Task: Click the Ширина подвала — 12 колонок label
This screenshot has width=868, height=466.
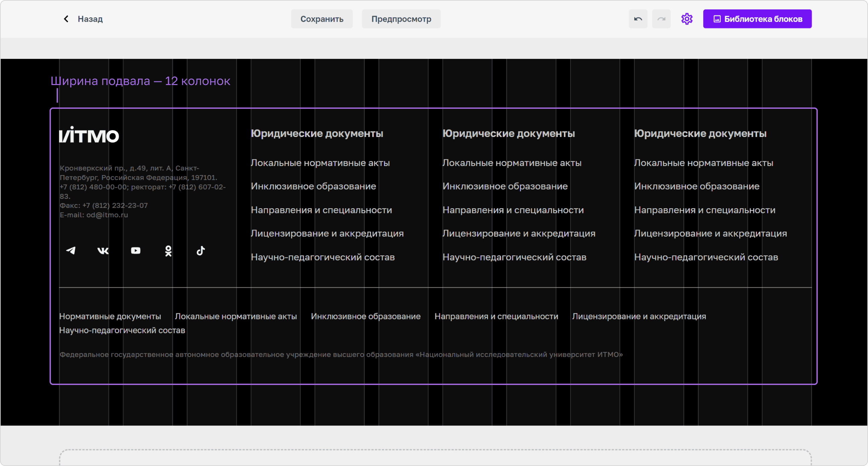Action: pyautogui.click(x=140, y=81)
